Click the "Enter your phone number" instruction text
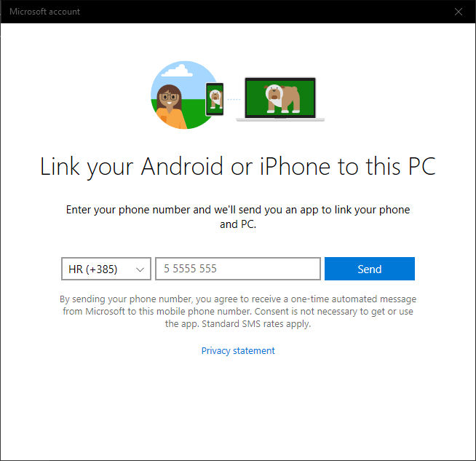Image resolution: width=476 pixels, height=461 pixels. point(237,210)
